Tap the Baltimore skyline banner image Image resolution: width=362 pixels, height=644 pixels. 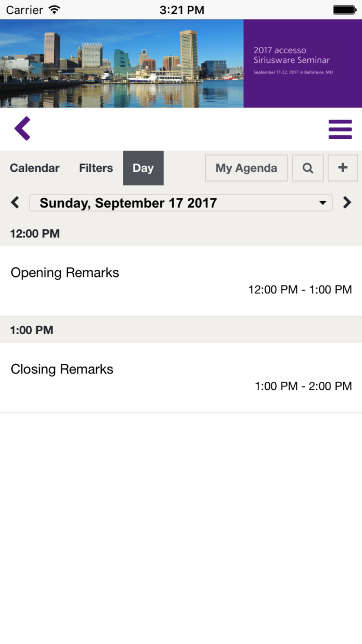[122, 63]
